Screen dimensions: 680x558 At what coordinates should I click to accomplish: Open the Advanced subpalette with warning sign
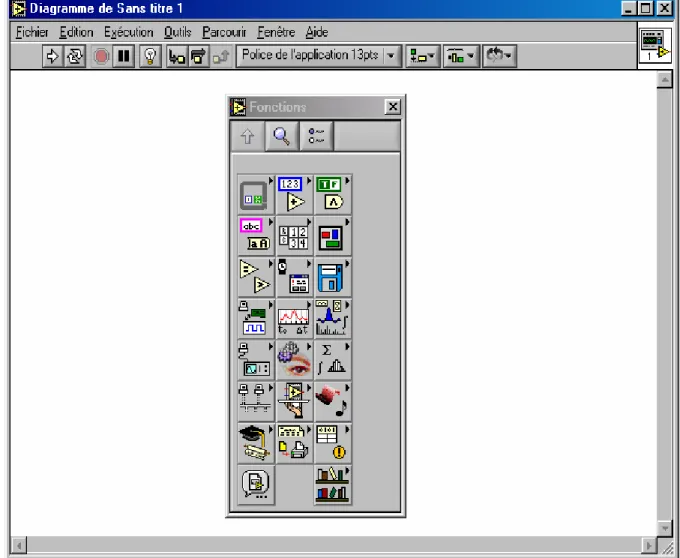[332, 443]
